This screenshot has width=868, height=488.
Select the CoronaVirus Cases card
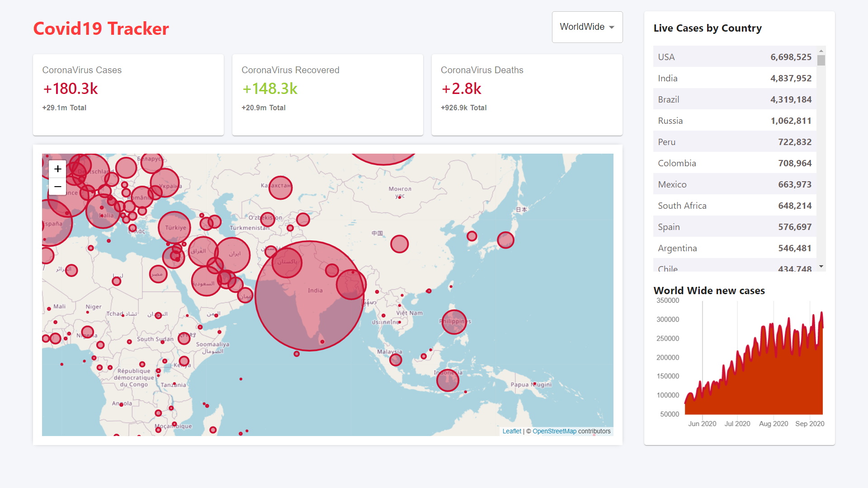(128, 95)
